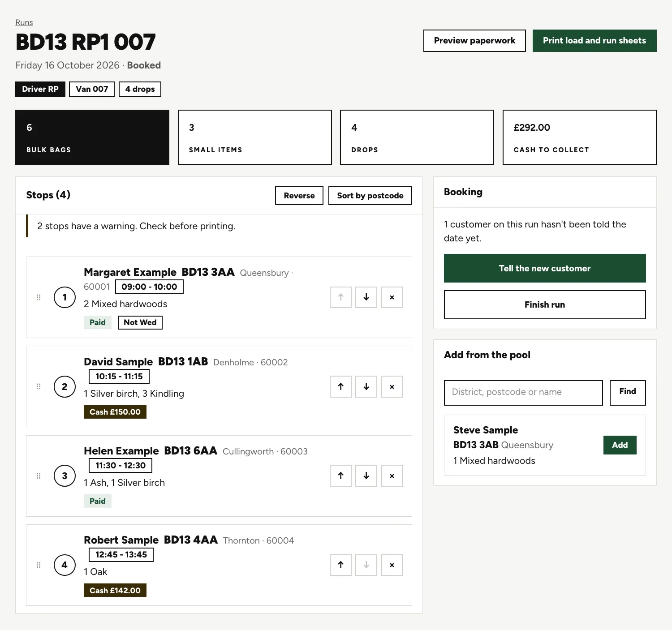Click the Not Wed warning tag

click(x=140, y=322)
